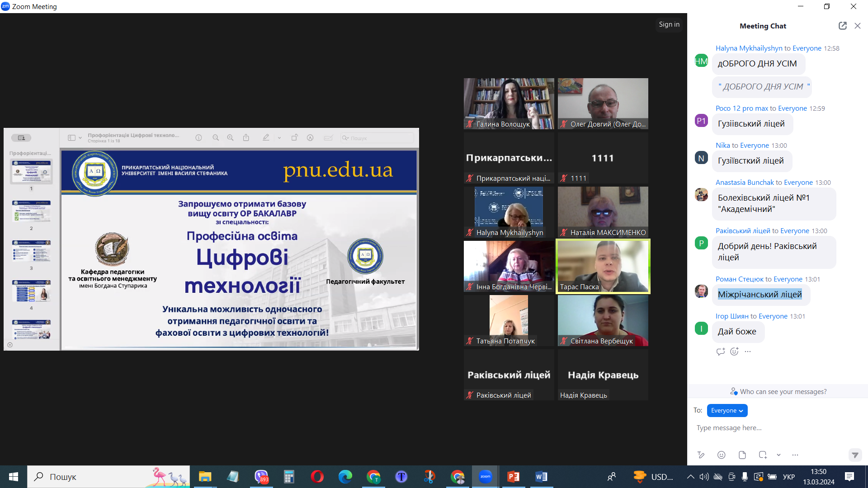Viewport: 868px width, 488px height.
Task: Send the chat message with arrow button
Action: 854,455
